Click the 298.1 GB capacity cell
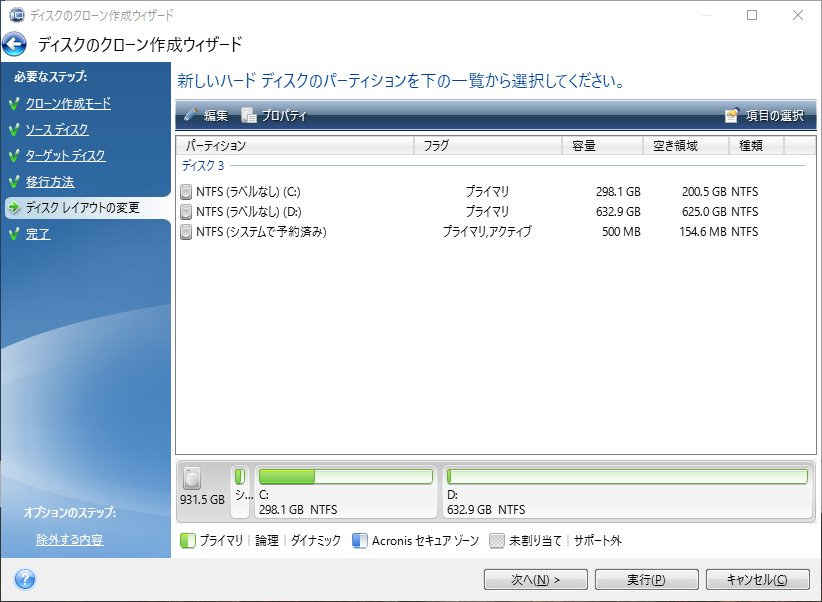Image resolution: width=822 pixels, height=602 pixels. tap(618, 192)
